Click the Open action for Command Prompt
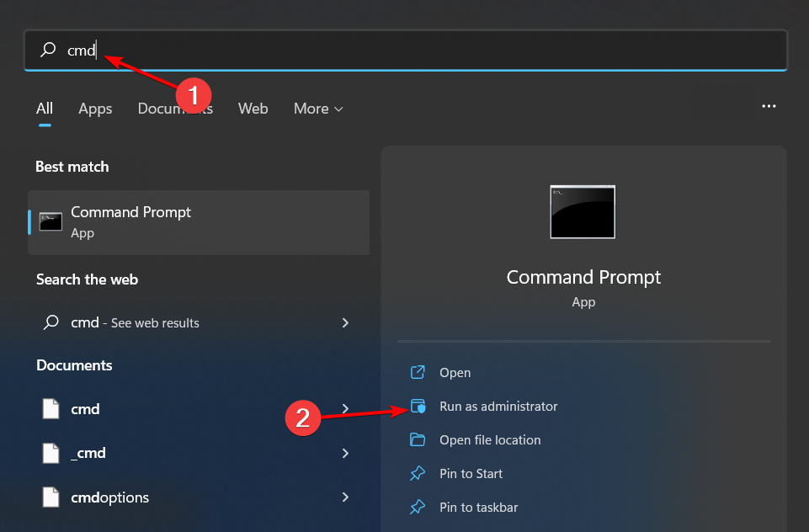Screen dimensions: 809x532 [454, 372]
